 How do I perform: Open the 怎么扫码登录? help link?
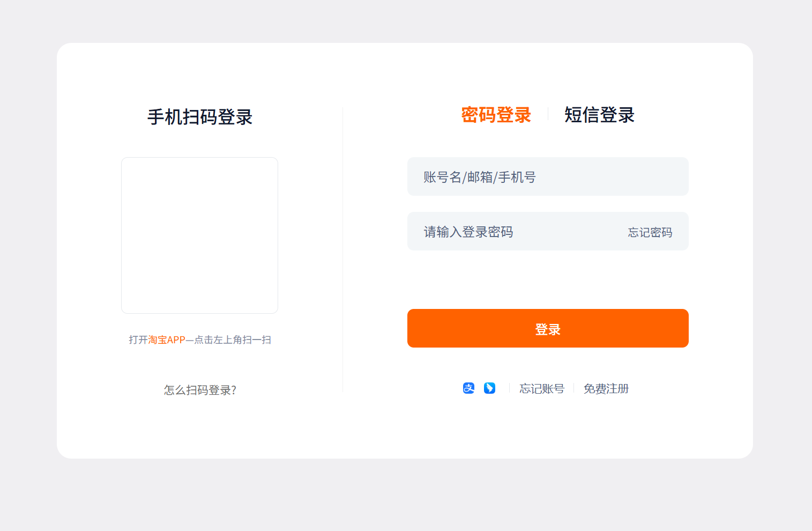tap(200, 390)
